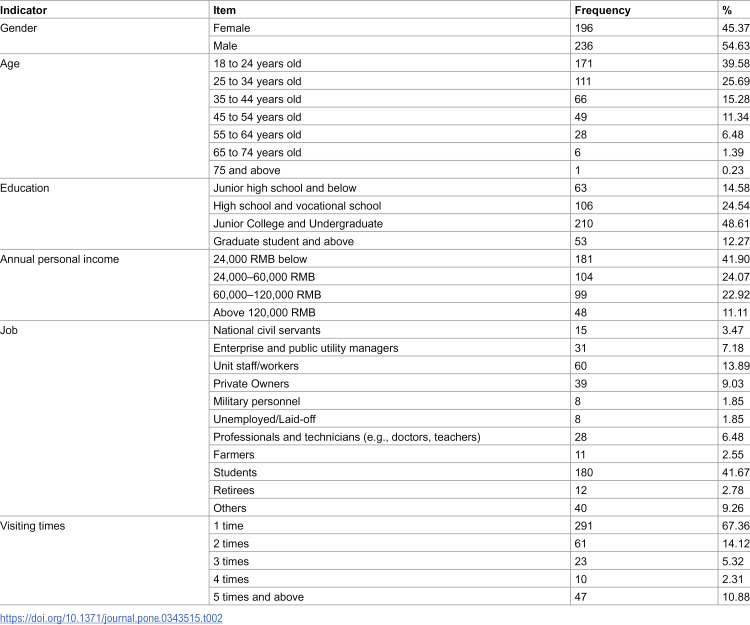Select the Female row cell
This screenshot has width=750, height=625.
coord(232,28)
